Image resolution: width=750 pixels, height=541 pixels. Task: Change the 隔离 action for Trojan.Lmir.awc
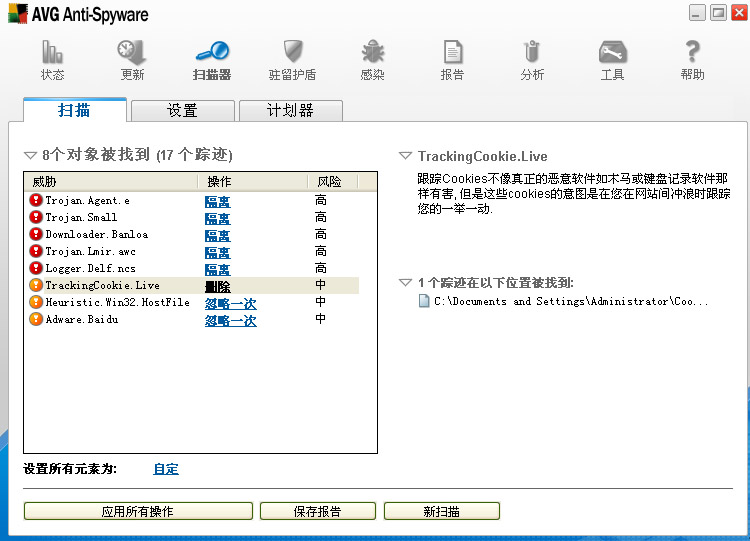(218, 253)
